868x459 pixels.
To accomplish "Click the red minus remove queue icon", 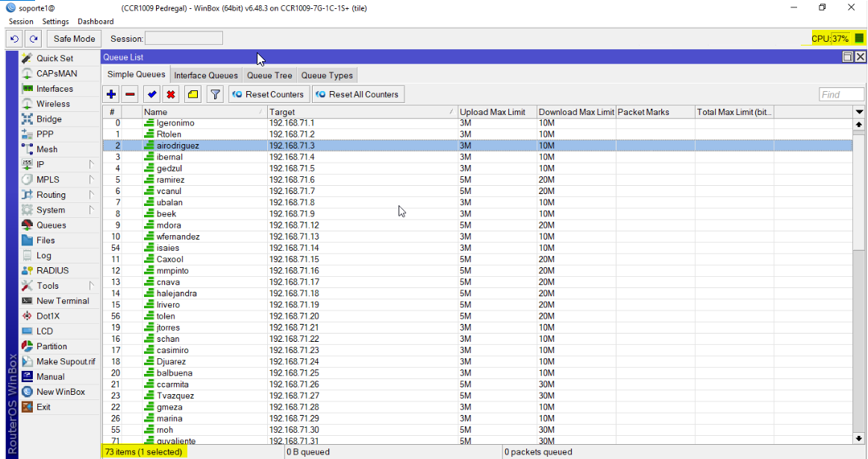I will [130, 94].
